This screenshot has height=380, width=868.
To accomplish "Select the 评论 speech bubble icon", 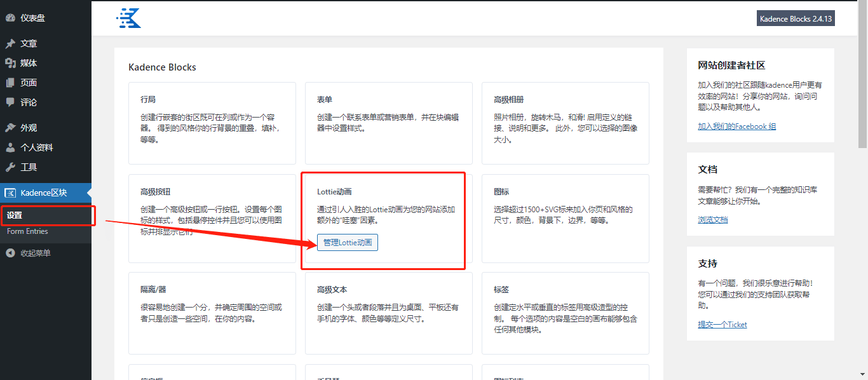I will coord(10,102).
